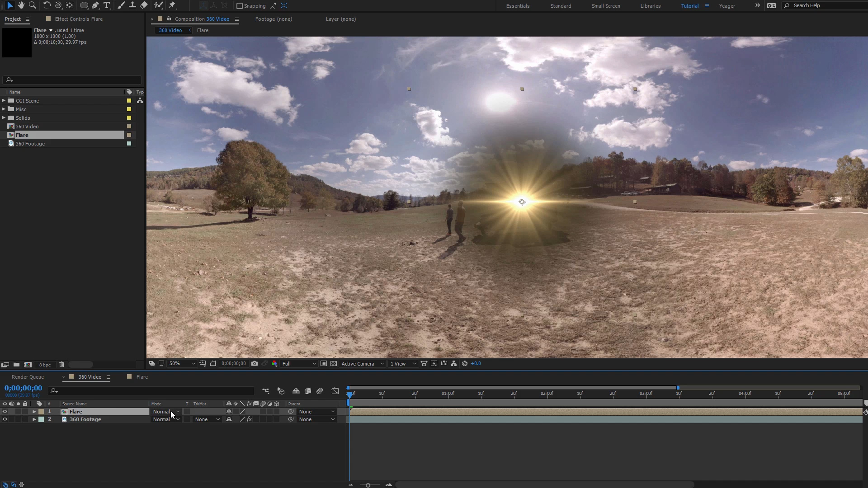868x488 pixels.
Task: Select the Clone Stamp tool
Action: pyautogui.click(x=132, y=5)
